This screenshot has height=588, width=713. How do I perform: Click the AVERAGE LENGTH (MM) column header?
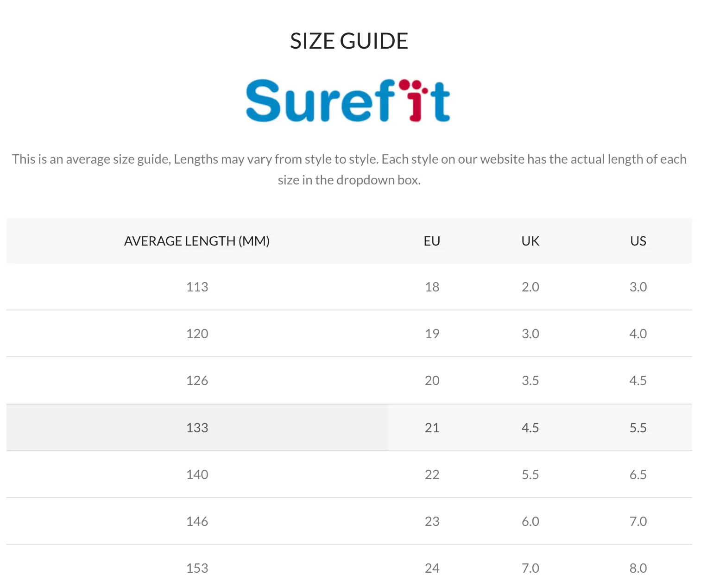[197, 241]
